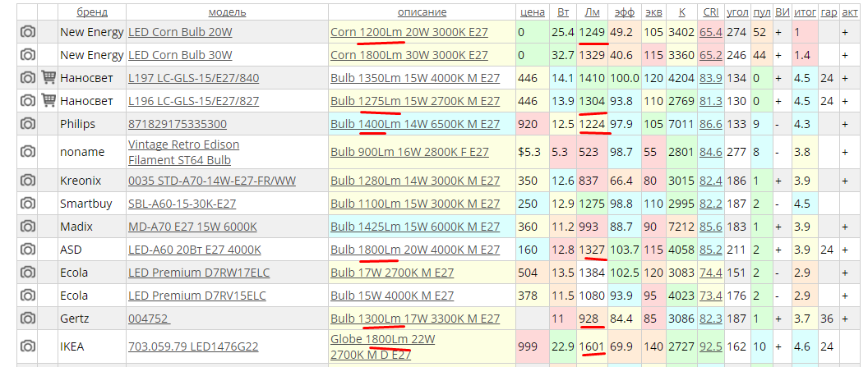Open description Bulb 1400Lm 14W 6500K M E27
Screen dimensions: 868x367
tap(414, 124)
